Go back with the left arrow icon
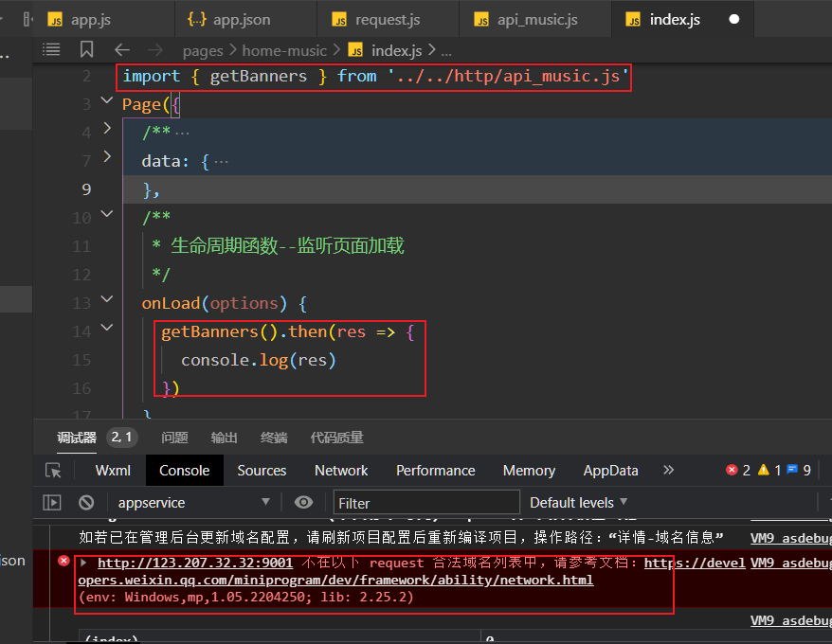This screenshot has width=832, height=644. pyautogui.click(x=121, y=50)
